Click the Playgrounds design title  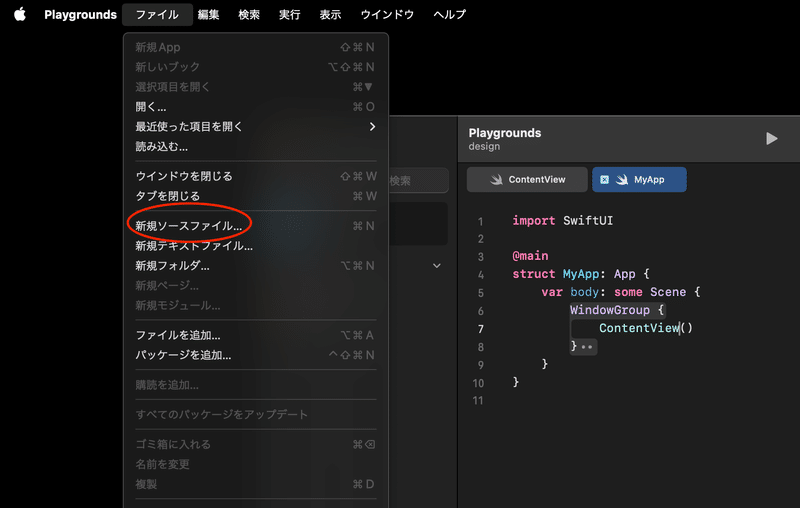click(x=505, y=139)
